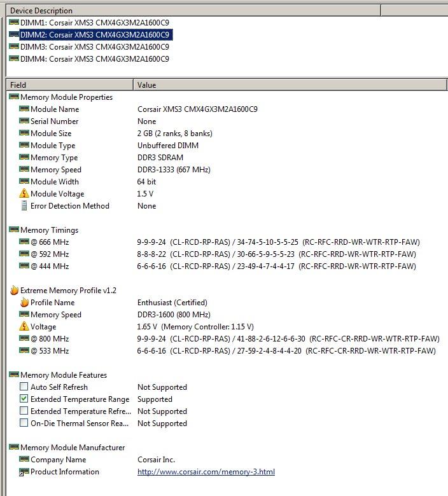
Task: Open the corsair.com memory-3.html link
Action: pyautogui.click(x=206, y=472)
